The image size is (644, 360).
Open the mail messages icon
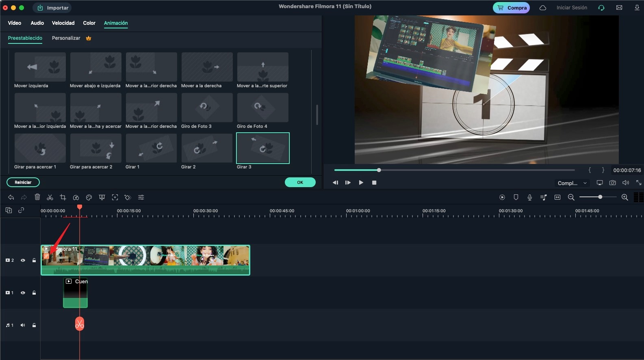pyautogui.click(x=619, y=8)
